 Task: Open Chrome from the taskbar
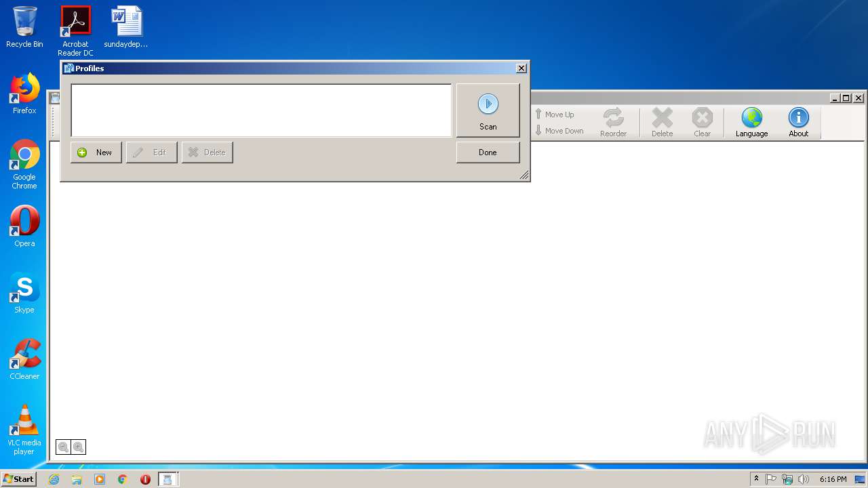(123, 479)
